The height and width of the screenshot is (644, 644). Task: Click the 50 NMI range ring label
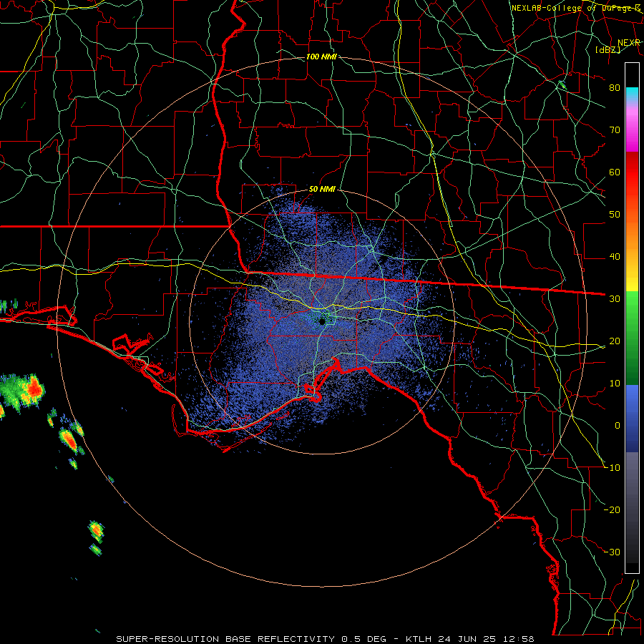pos(322,190)
